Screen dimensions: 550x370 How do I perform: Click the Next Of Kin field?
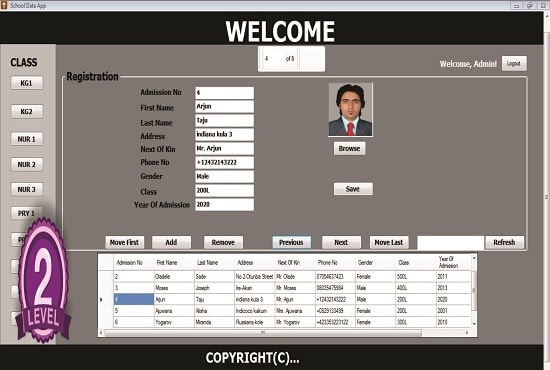tap(224, 149)
